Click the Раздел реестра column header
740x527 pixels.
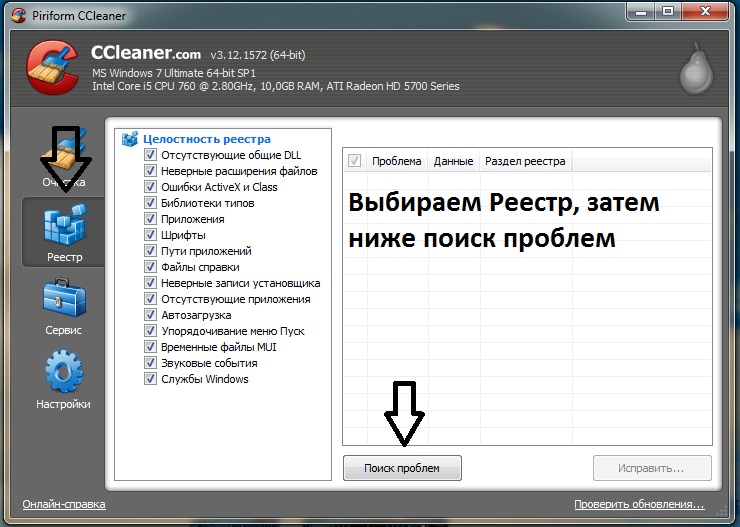(525, 161)
